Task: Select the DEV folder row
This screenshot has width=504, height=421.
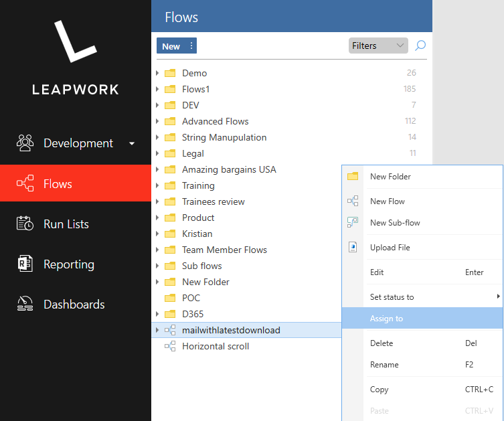Action: [x=292, y=105]
